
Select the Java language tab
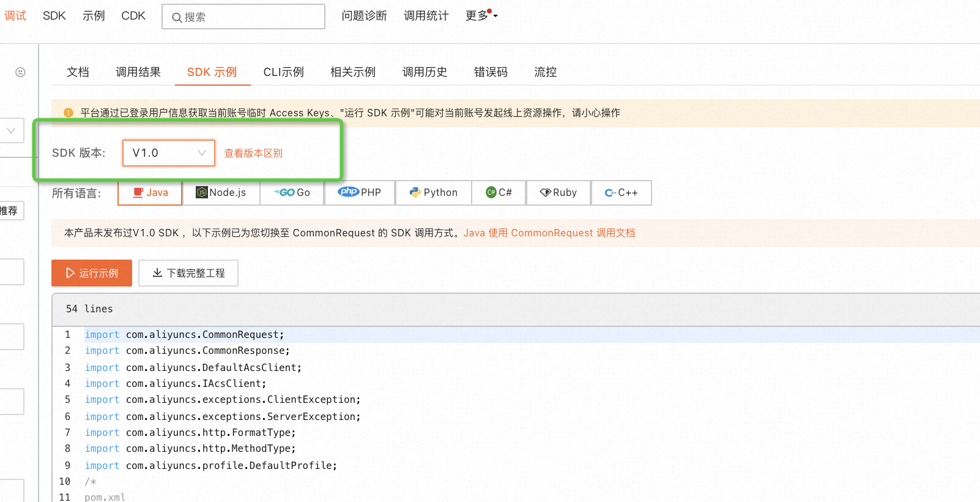pyautogui.click(x=150, y=193)
